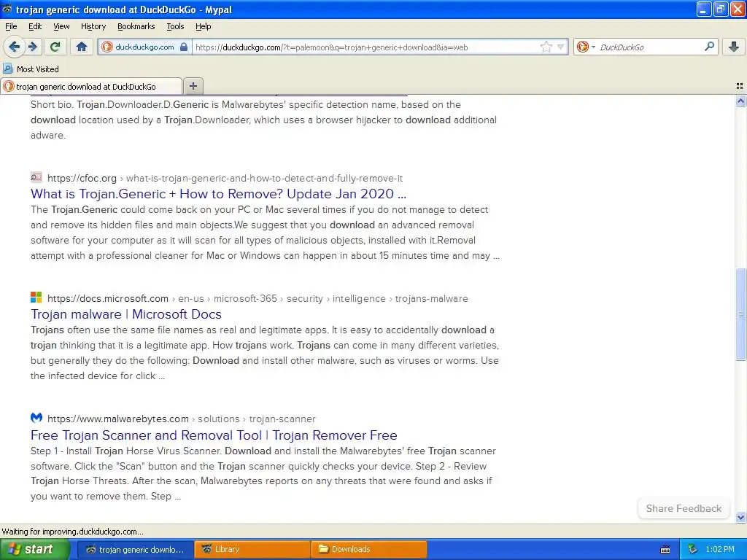Screen dimensions: 747x560
Task: Open What is Trojan.Generic result link
Action: [218, 194]
